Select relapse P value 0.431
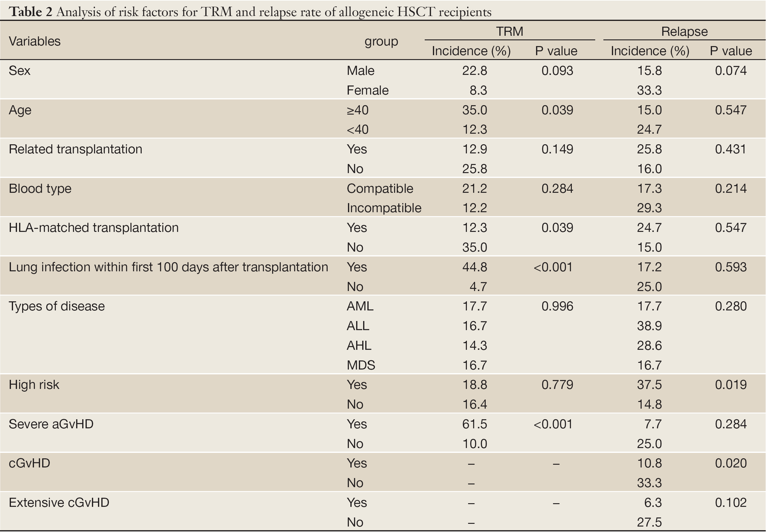766x532 pixels. [731, 149]
